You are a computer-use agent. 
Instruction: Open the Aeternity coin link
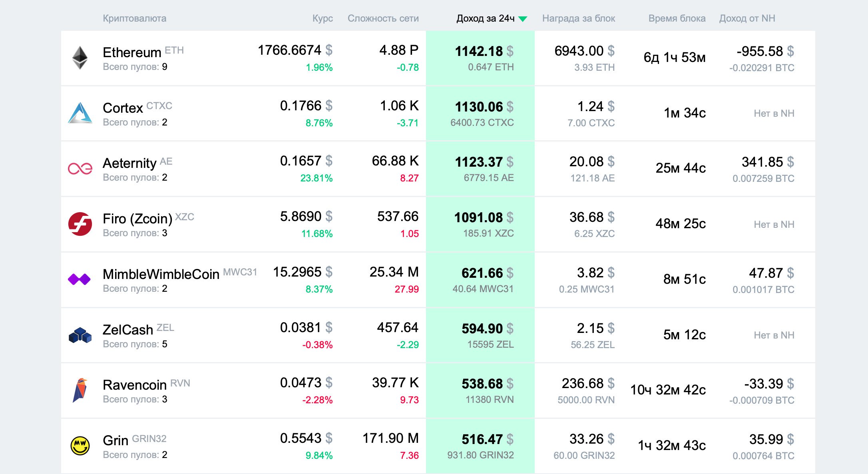point(129,163)
